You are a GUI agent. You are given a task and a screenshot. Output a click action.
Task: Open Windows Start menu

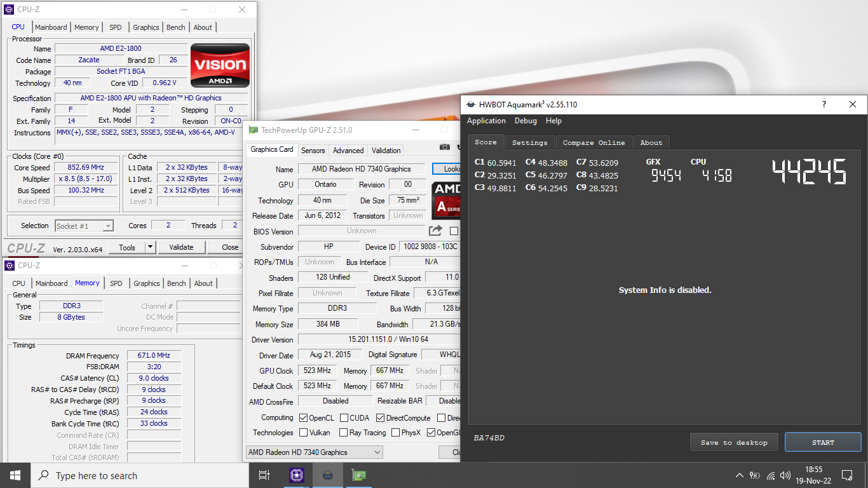tap(15, 475)
